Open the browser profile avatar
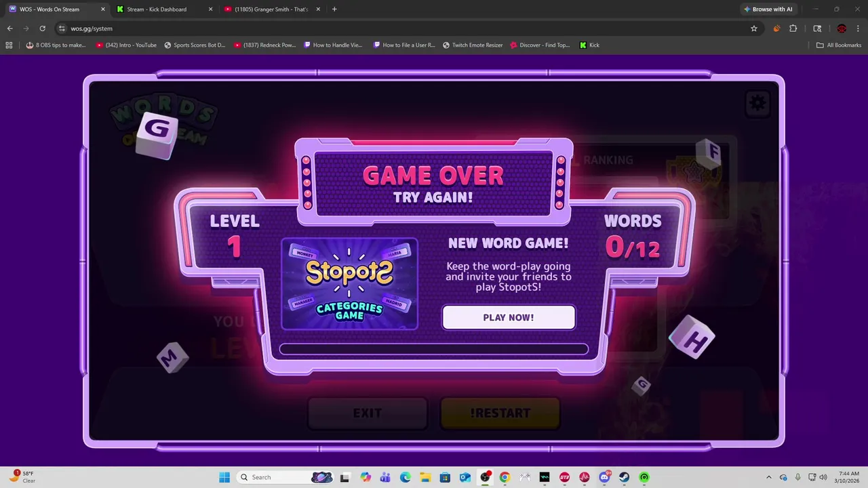Screen dimensions: 868x488 (842, 28)
